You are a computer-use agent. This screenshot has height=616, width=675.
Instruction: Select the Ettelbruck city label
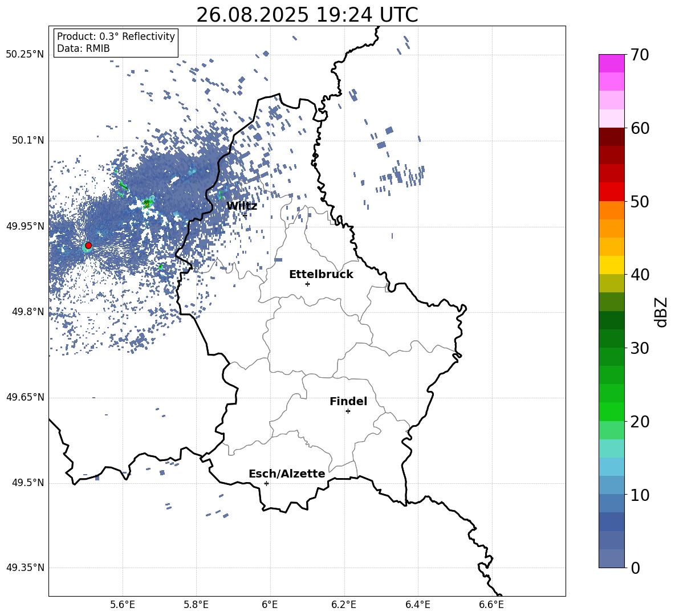pos(321,275)
